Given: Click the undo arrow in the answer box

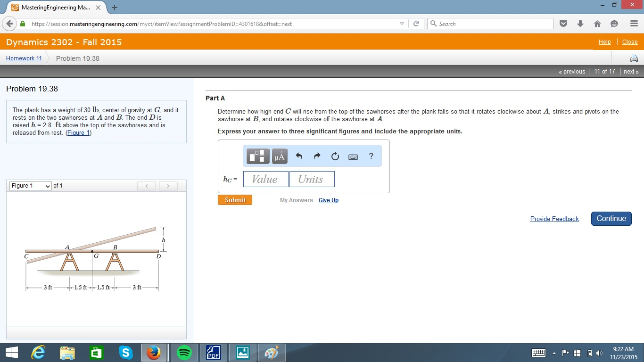Looking at the screenshot, I should (299, 156).
